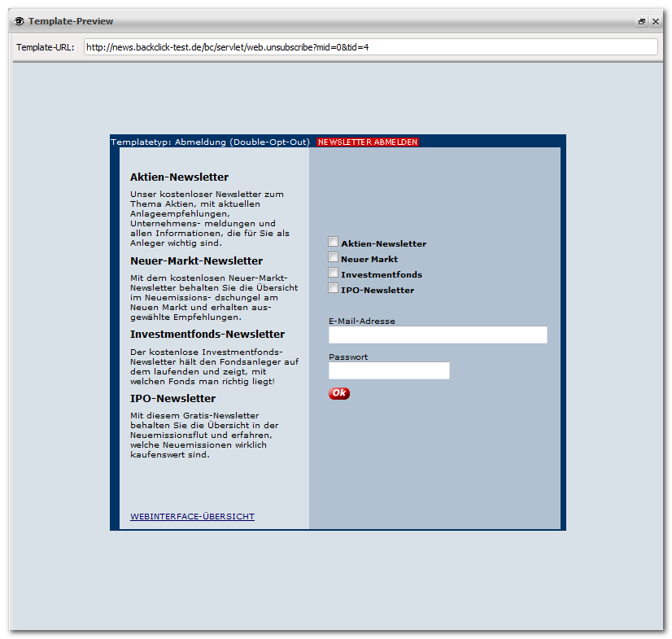Click the eye icon in the title bar
Image resolution: width=672 pixels, height=639 pixels.
click(x=20, y=21)
